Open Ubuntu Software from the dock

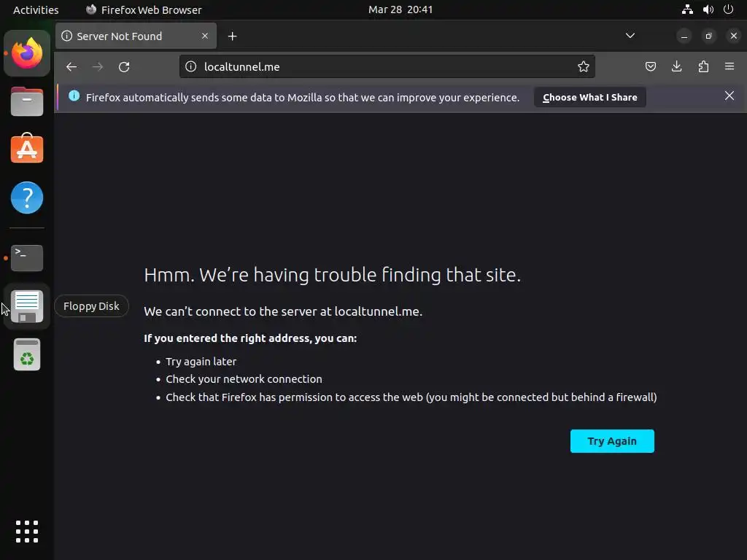[27, 149]
